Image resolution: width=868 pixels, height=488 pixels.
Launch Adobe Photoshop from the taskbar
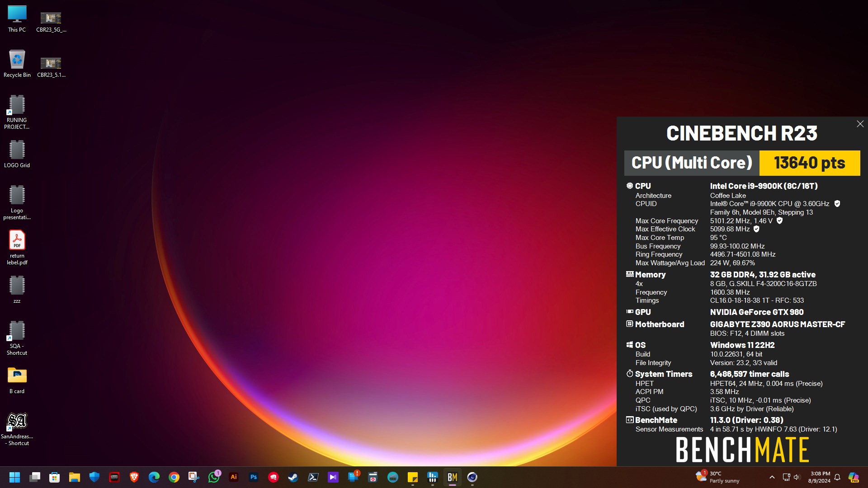254,477
